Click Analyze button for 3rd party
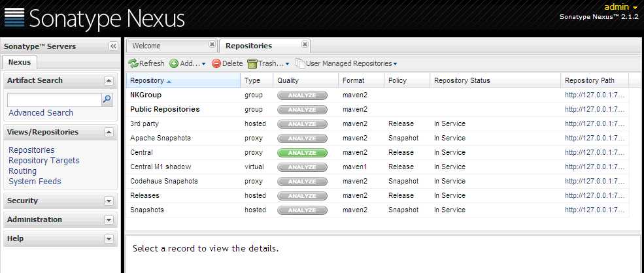 tap(302, 124)
